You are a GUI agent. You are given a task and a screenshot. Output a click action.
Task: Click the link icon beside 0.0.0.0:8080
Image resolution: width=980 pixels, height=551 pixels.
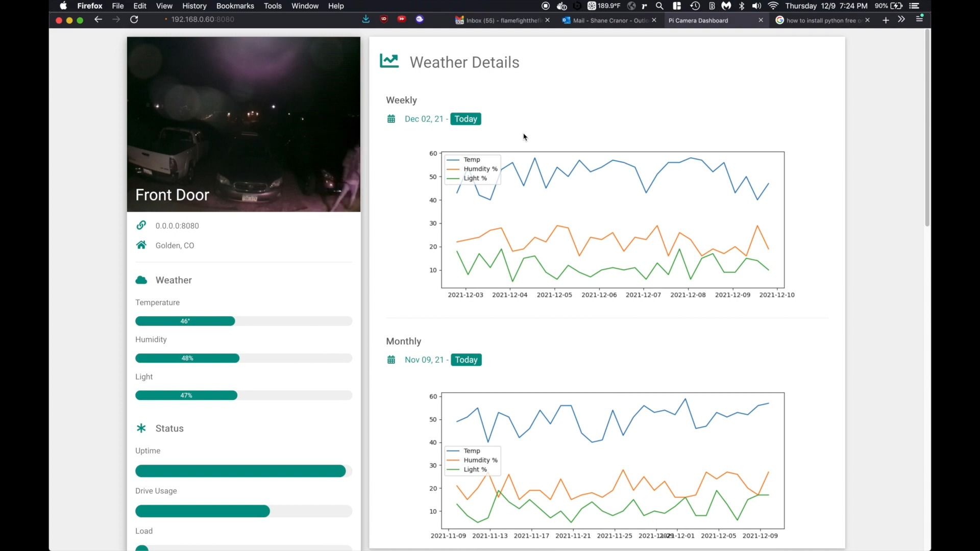point(141,225)
